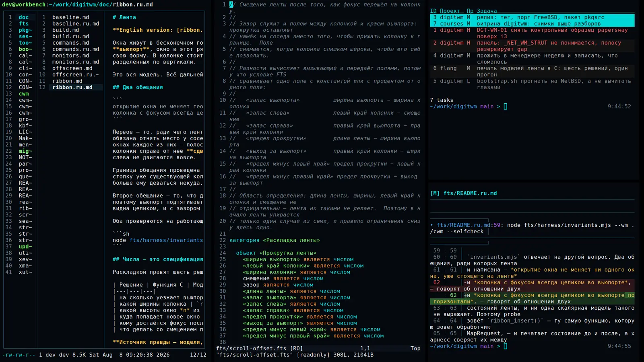Select the xut~ entry in ranger
Screen dimensions: 644x362
click(x=25, y=272)
